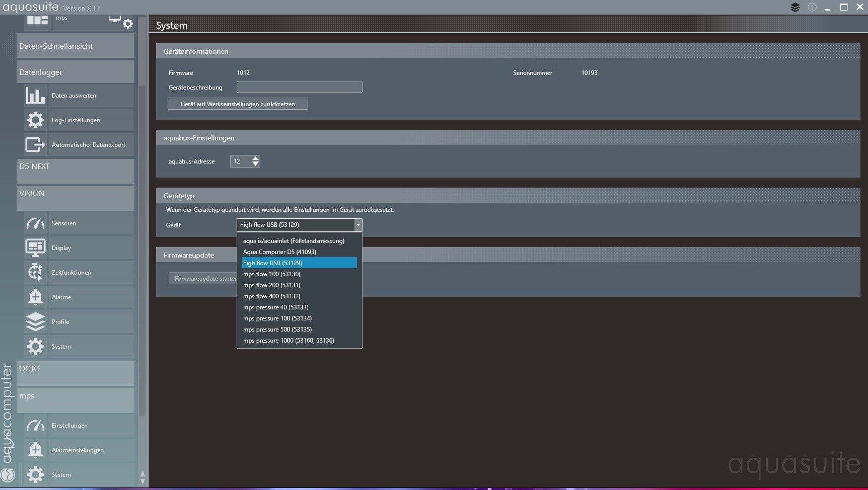Increase the aquabus-Adresse value with up arrow

click(256, 158)
